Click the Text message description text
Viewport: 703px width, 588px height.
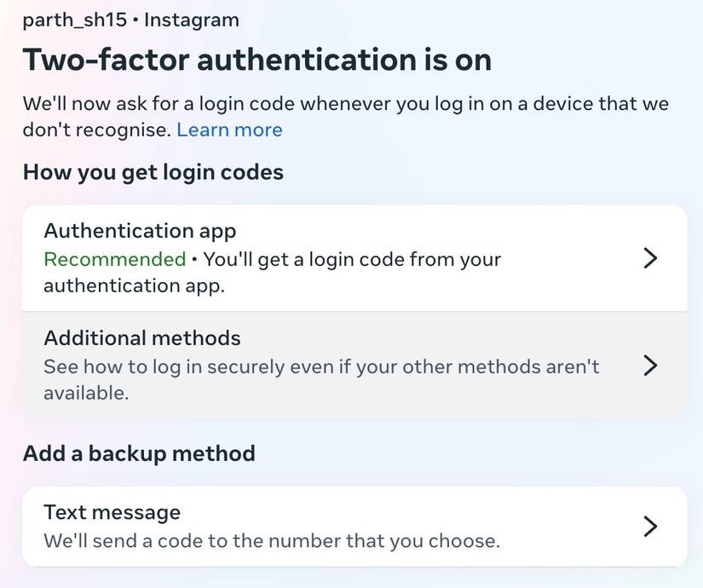coord(274,541)
